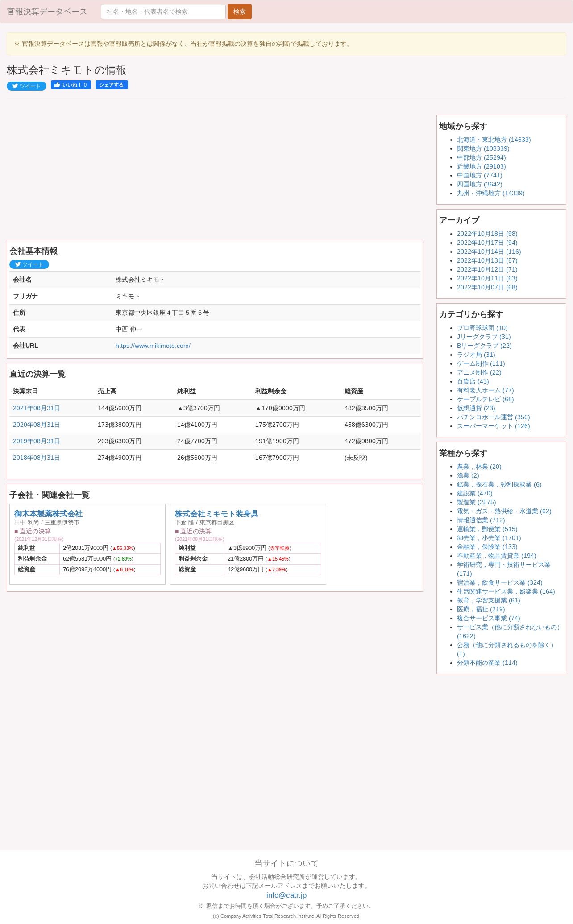
Task: Browse the 情報通信業 industry
Action: [481, 520]
